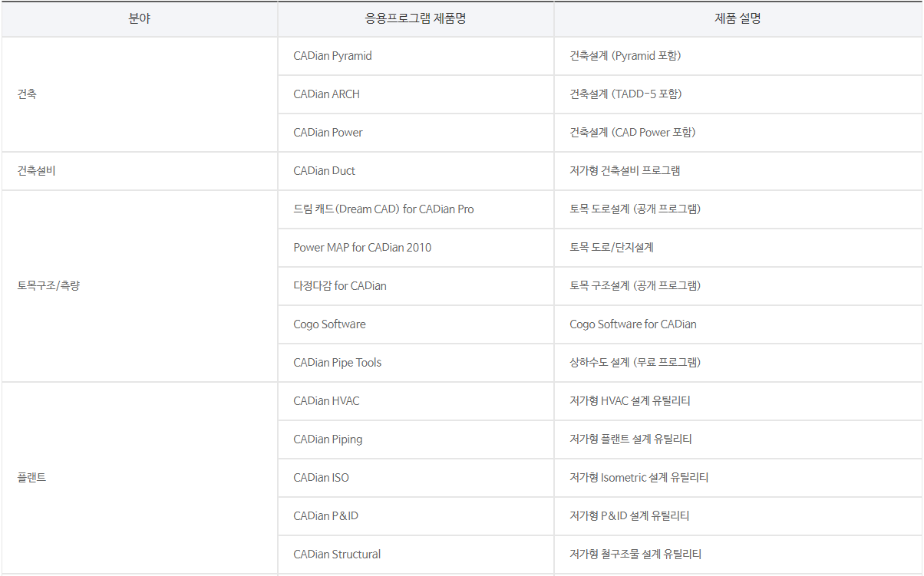This screenshot has height=576, width=924.
Task: Click 드림 캐드(Dream CAD) for CADian Pro
Action: pyautogui.click(x=383, y=209)
